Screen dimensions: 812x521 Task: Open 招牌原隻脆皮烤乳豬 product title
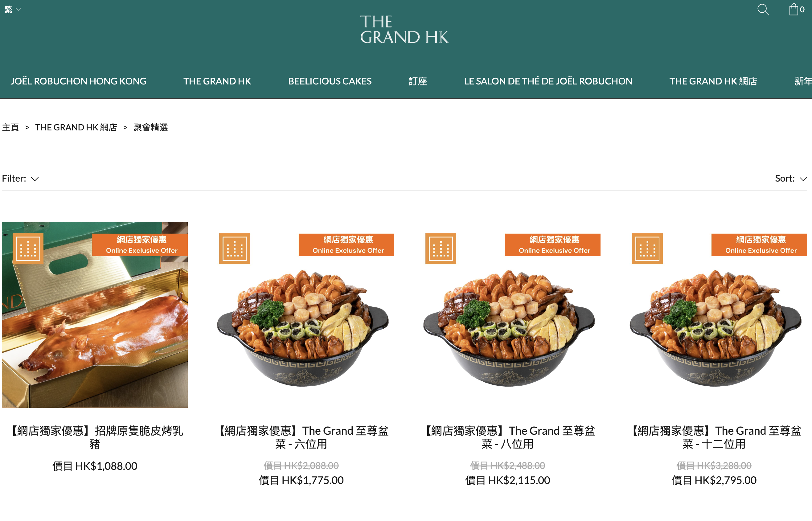[x=95, y=437]
